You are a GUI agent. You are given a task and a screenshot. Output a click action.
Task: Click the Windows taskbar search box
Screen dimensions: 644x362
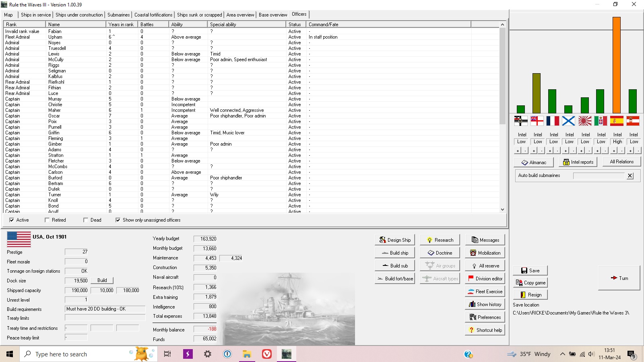(x=88, y=354)
